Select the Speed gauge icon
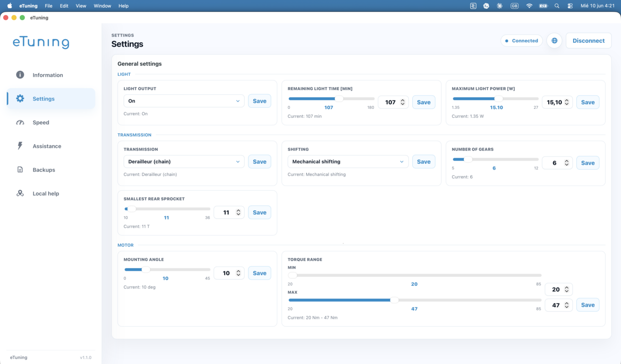 tap(20, 122)
